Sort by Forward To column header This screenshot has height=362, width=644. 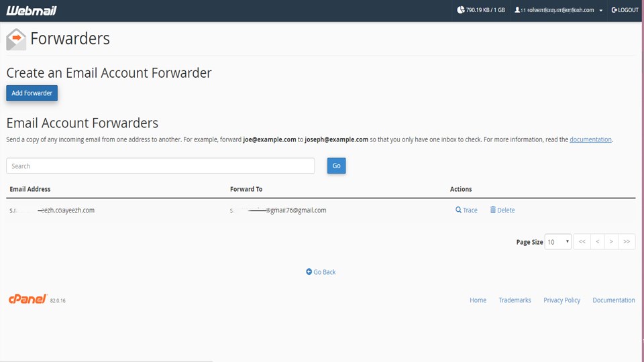(246, 189)
